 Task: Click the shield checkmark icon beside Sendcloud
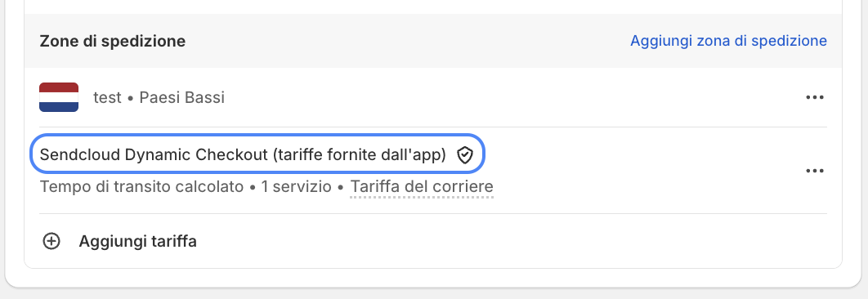coord(465,155)
